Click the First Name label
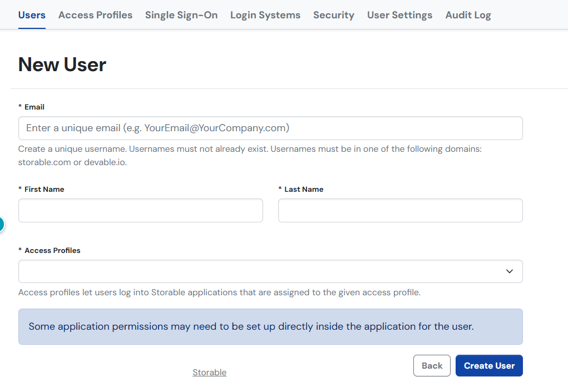568x392 pixels. coord(44,190)
